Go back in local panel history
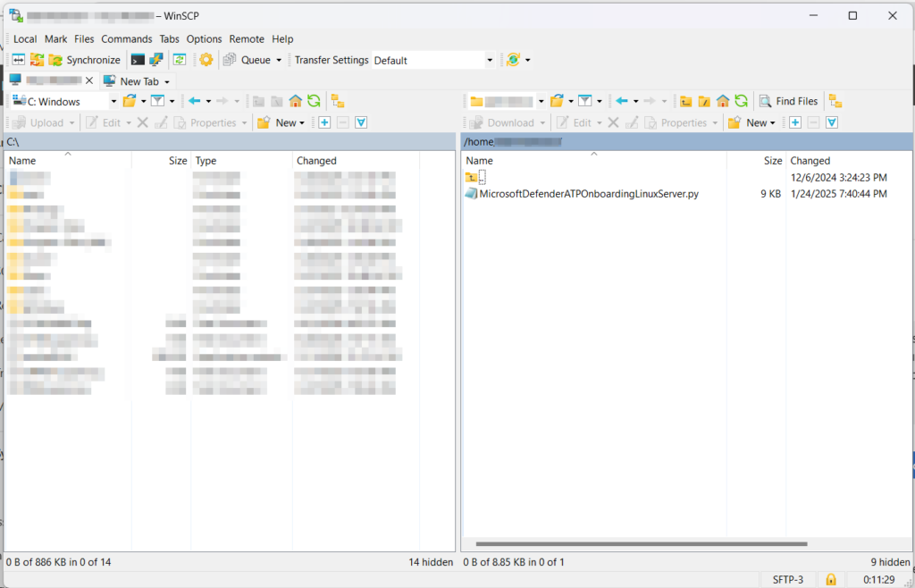This screenshot has width=915, height=588. pos(194,102)
